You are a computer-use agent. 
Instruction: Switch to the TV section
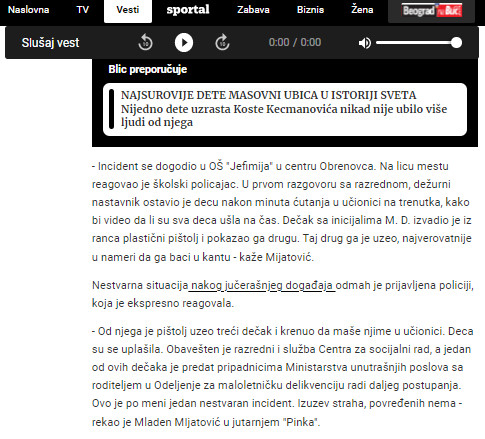[83, 10]
